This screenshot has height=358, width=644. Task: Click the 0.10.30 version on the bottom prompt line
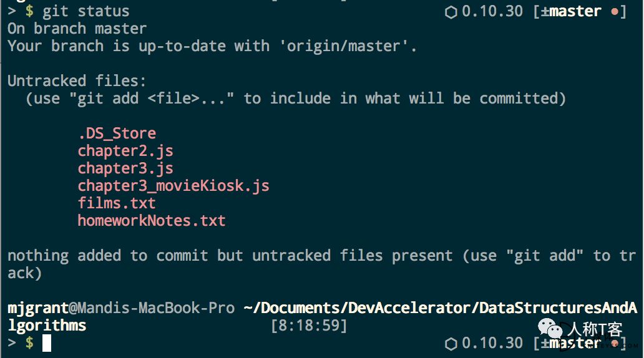[x=492, y=343]
